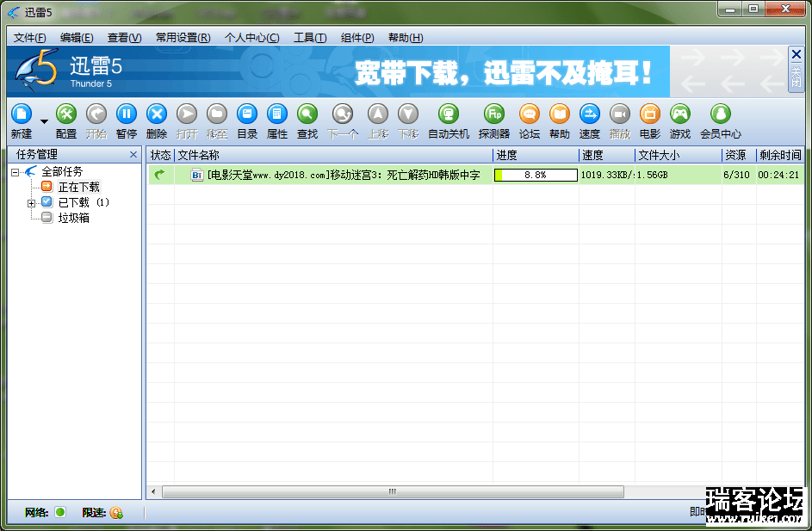Sort by the 状态 column header
This screenshot has height=531, width=812.
click(x=160, y=155)
